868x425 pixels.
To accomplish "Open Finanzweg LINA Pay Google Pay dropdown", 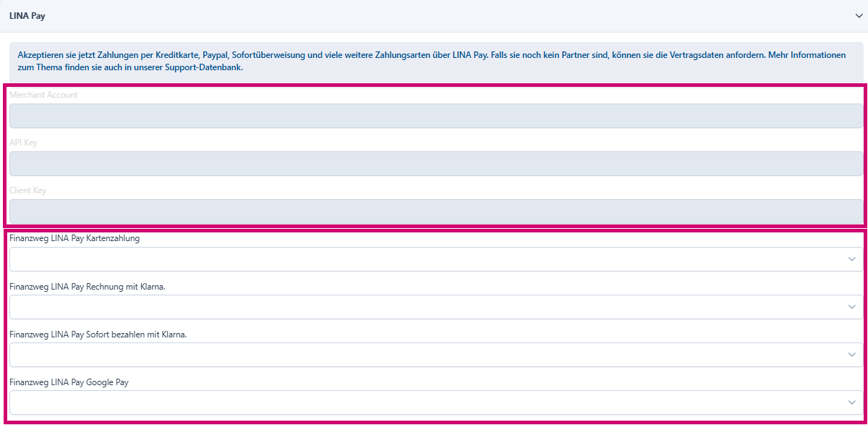I will coord(436,403).
